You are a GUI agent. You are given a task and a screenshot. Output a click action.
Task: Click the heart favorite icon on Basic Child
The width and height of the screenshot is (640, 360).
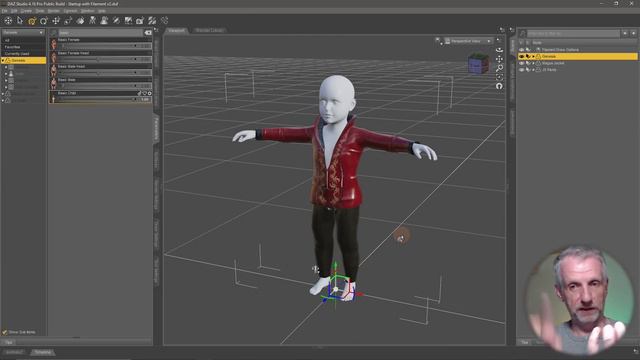click(x=144, y=93)
